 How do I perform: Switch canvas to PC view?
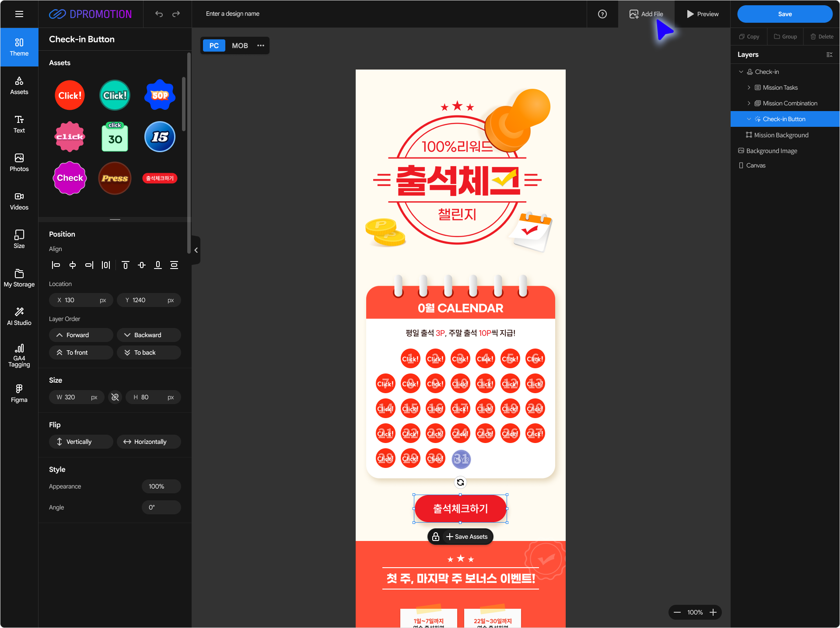click(214, 45)
